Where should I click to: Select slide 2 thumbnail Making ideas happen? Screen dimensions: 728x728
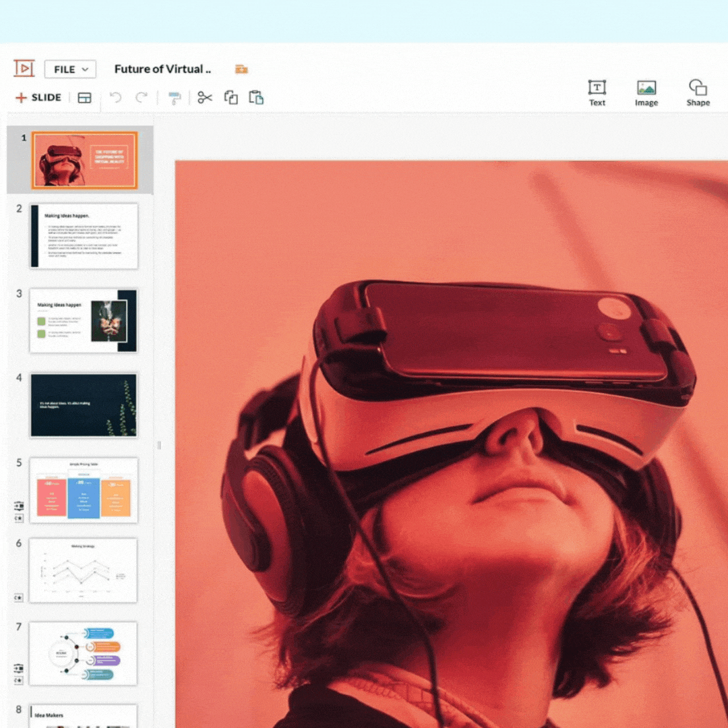[x=84, y=236]
